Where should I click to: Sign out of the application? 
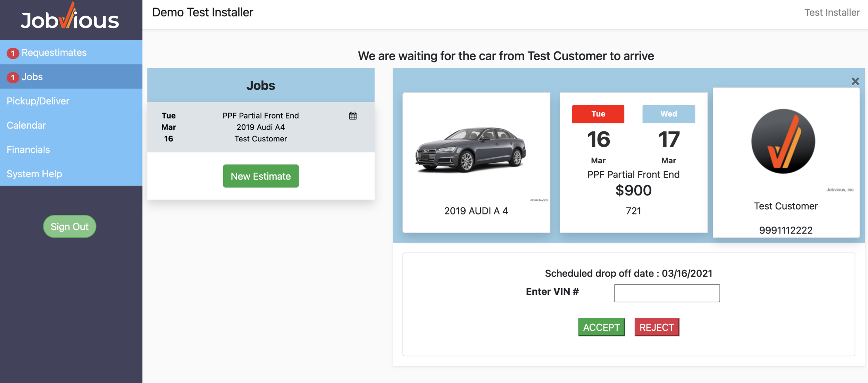(x=69, y=227)
